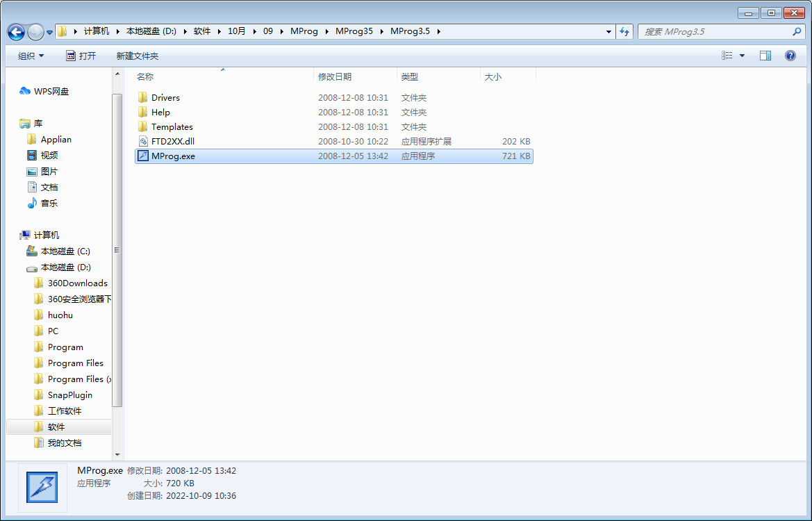Expand recent pages arrow next to forward button
Image resolution: width=812 pixels, height=521 pixels.
coord(50,33)
